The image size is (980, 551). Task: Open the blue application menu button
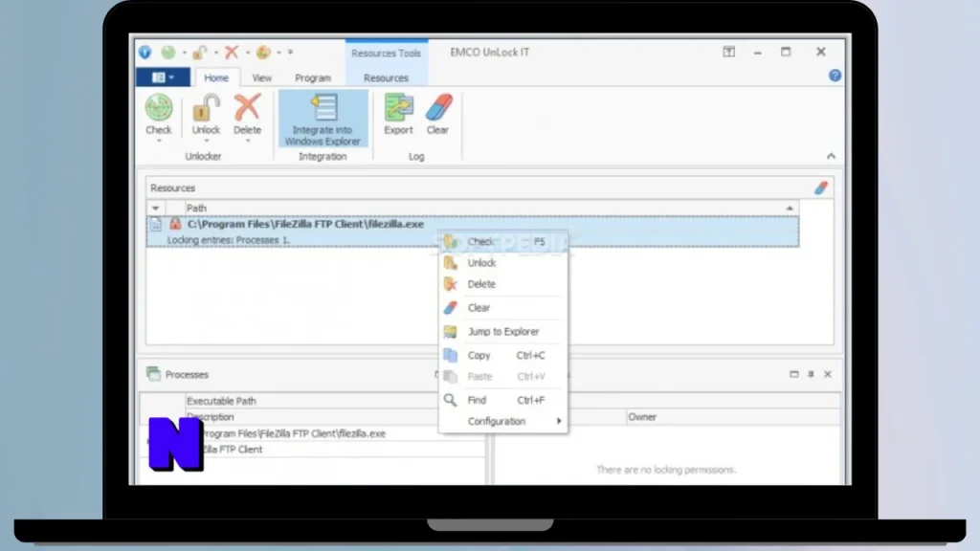click(163, 77)
